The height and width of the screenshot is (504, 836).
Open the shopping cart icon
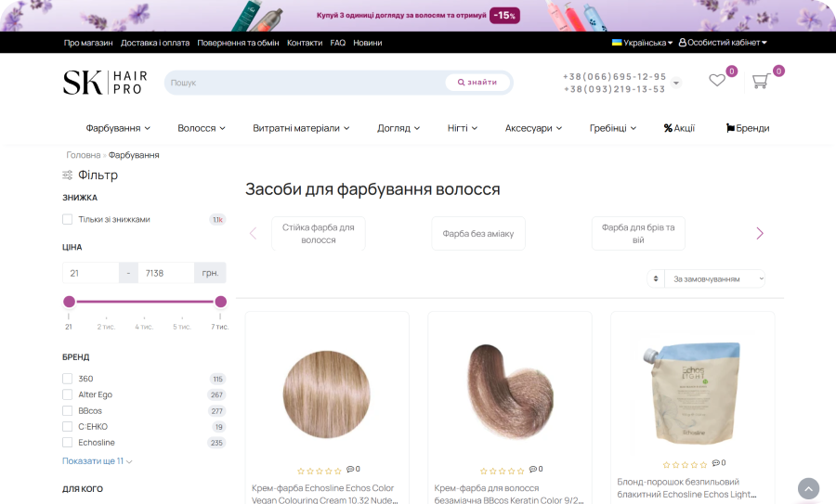point(760,81)
